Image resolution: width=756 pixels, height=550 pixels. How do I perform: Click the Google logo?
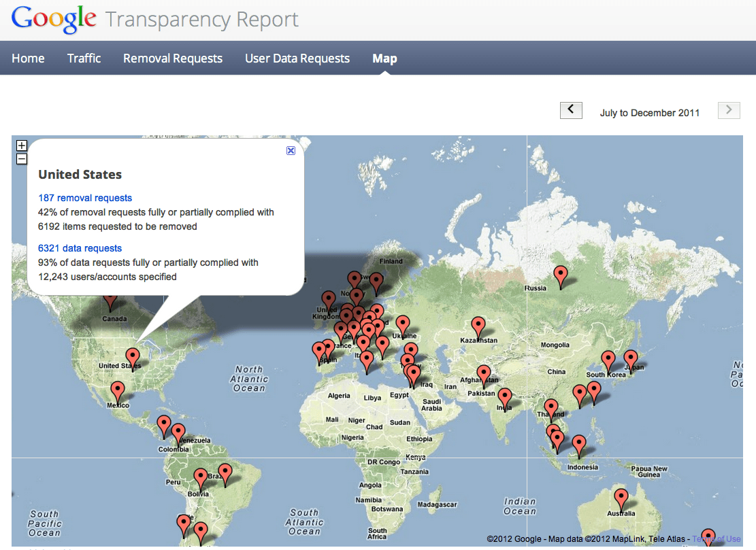(54, 19)
